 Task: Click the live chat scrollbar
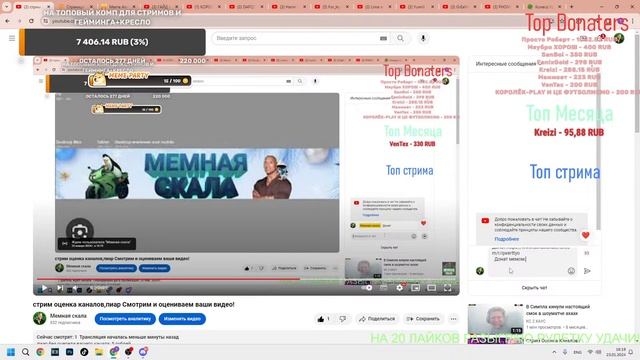tap(598, 151)
